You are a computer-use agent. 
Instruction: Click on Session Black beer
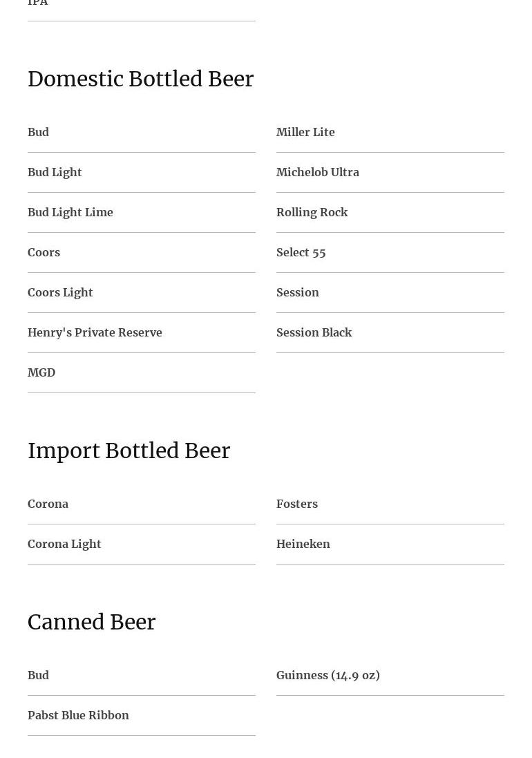click(x=314, y=332)
